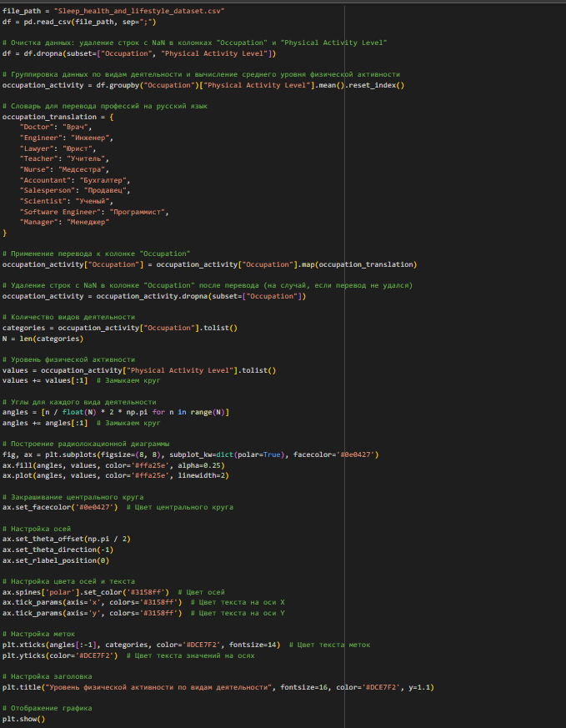The height and width of the screenshot is (728, 566).
Task: Click the plt.subplots call in the code
Action: point(71,454)
